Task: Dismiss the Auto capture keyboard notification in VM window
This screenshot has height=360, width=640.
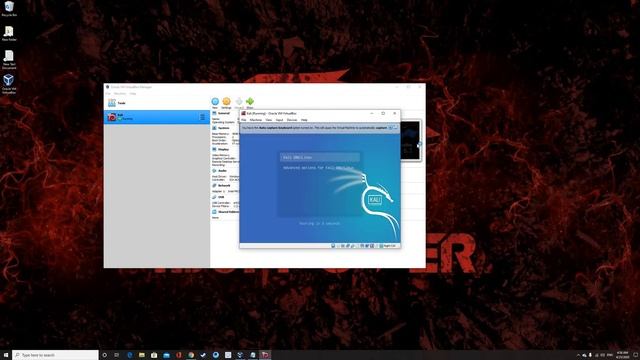Action: tap(391, 128)
